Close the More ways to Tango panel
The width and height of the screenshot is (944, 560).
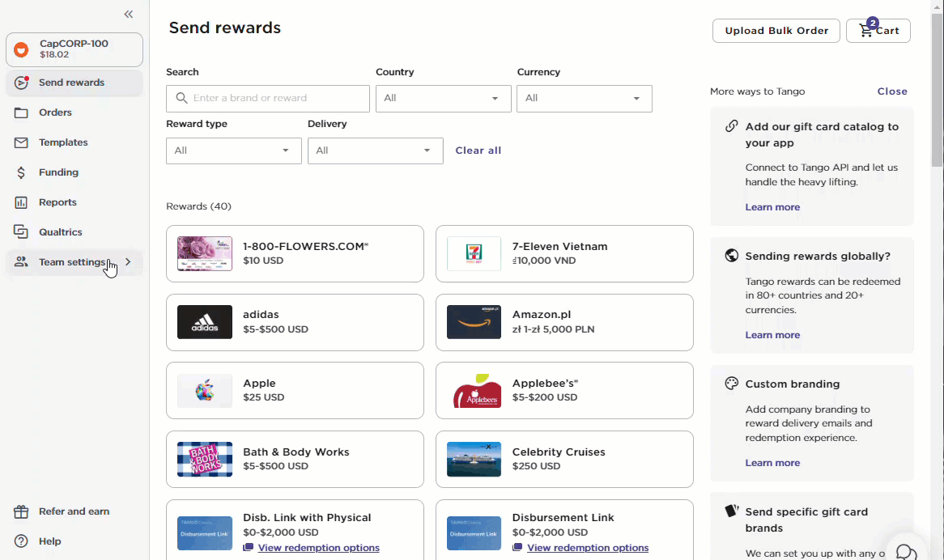892,91
